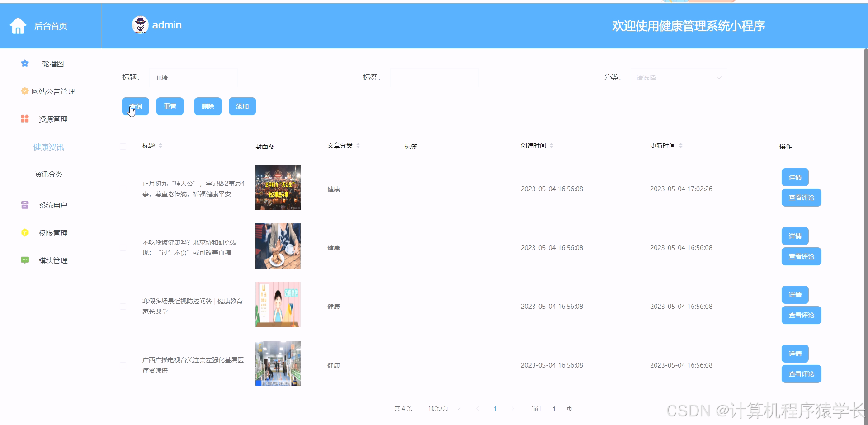Click the purple icon beside 系统用户
Screen dimensions: 868x425
pyautogui.click(x=25, y=205)
